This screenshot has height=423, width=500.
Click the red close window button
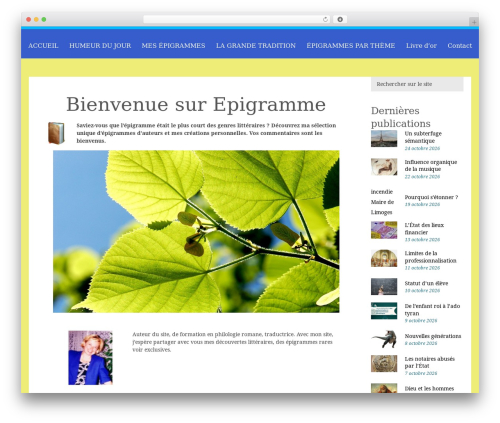click(29, 20)
